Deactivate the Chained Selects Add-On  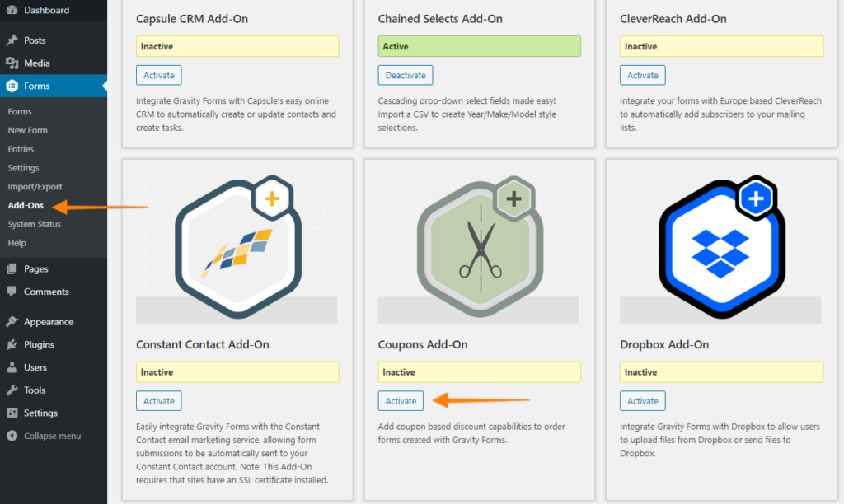point(405,75)
